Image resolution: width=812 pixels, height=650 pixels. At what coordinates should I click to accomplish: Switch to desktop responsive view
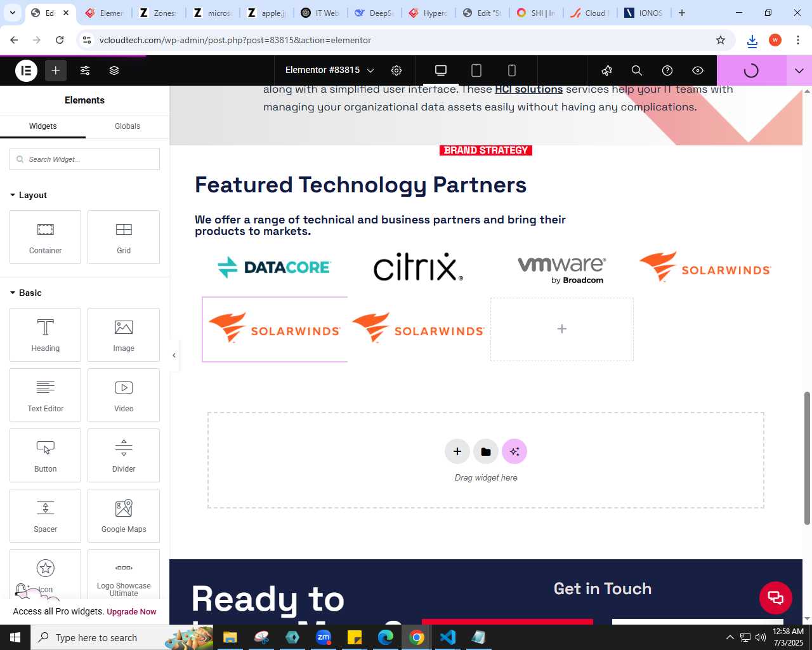pyautogui.click(x=441, y=70)
